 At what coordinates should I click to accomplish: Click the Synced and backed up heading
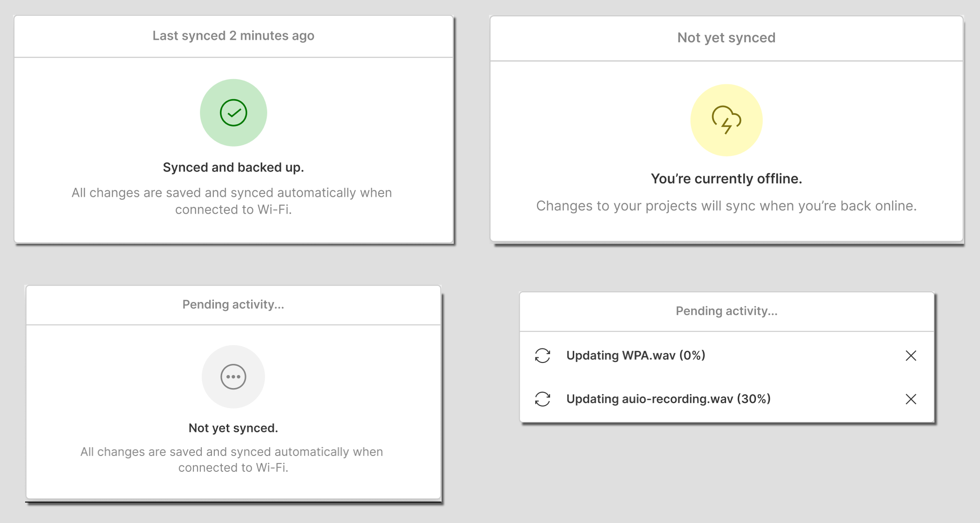pyautogui.click(x=233, y=168)
